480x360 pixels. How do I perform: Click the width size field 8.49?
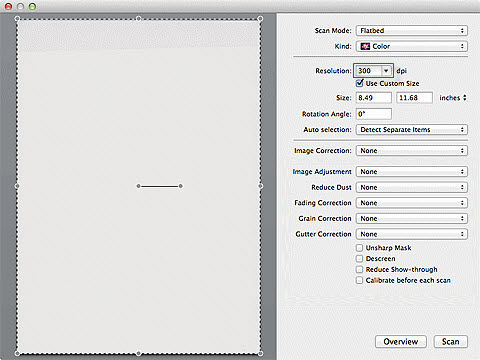(374, 98)
